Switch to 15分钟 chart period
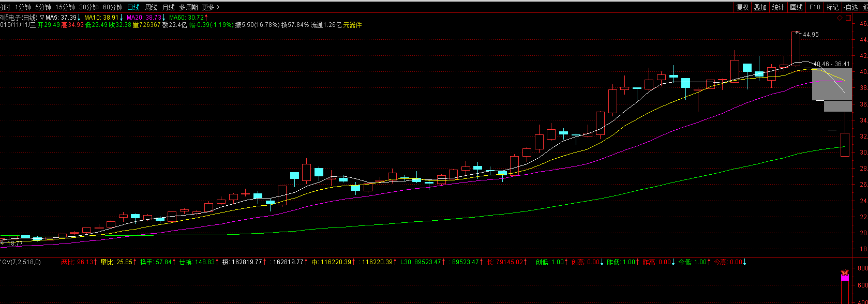Viewport: 868px width, 304px height. [x=65, y=7]
